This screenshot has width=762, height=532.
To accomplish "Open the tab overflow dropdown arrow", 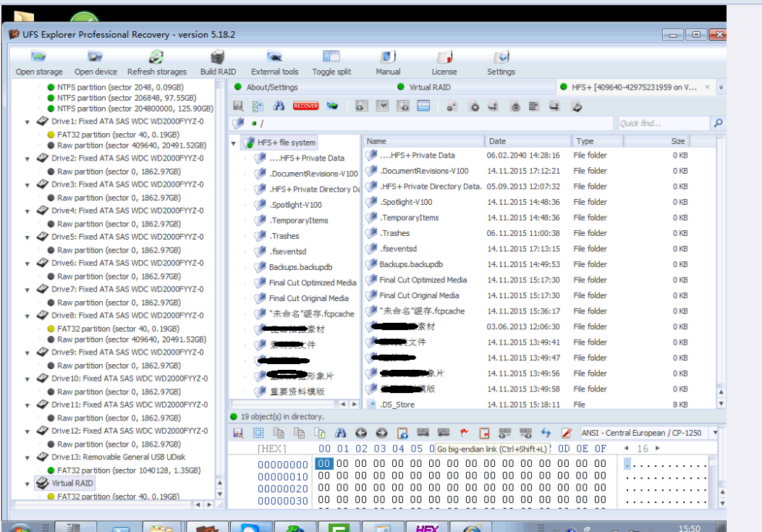I will click(721, 88).
